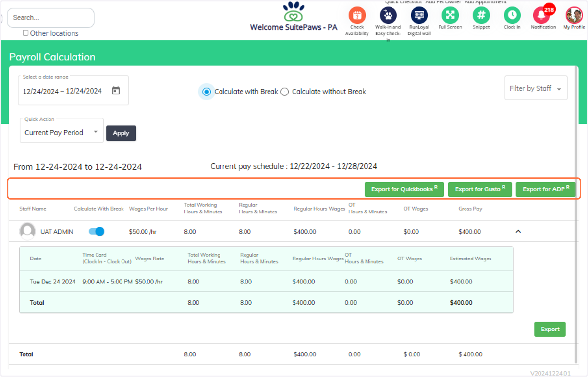Click the Full Screen icon
Image resolution: width=588 pixels, height=377 pixels.
coord(450,15)
